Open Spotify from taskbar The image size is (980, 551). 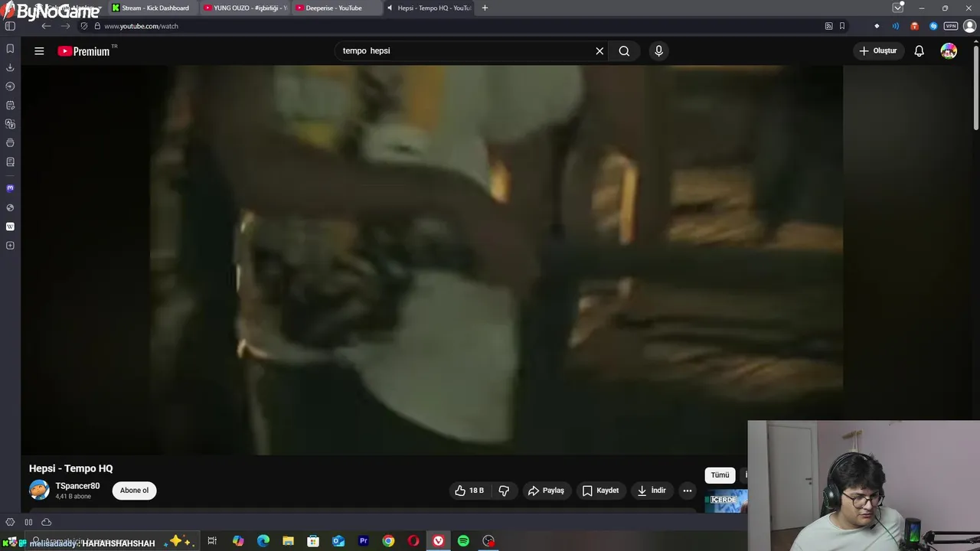(463, 541)
